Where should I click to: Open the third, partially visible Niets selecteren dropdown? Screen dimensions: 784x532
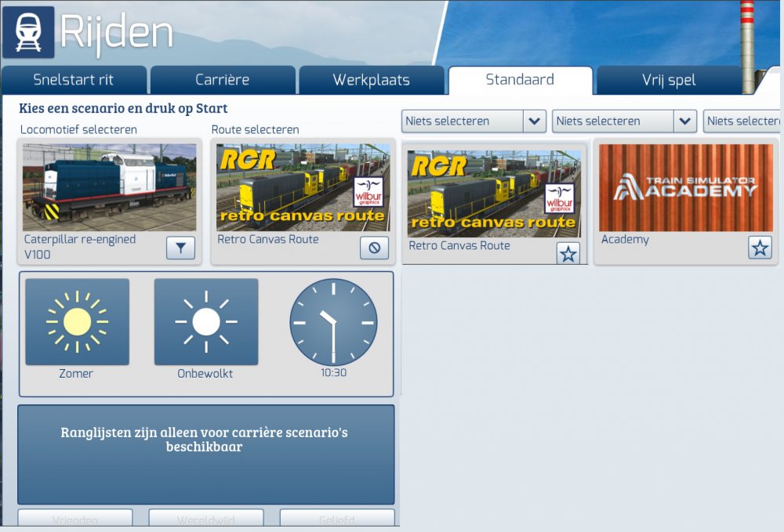click(x=742, y=121)
